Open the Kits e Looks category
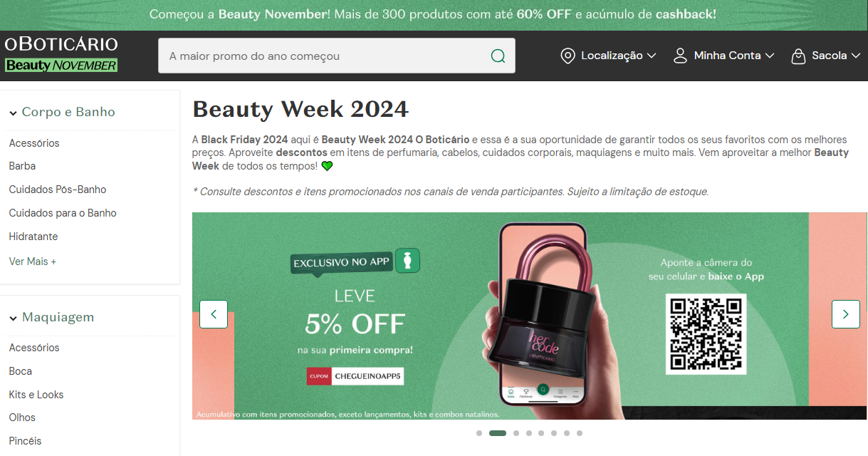Viewport: 868px width, 456px height. tap(36, 395)
